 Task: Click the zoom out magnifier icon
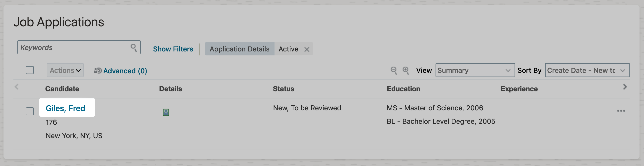(x=394, y=71)
